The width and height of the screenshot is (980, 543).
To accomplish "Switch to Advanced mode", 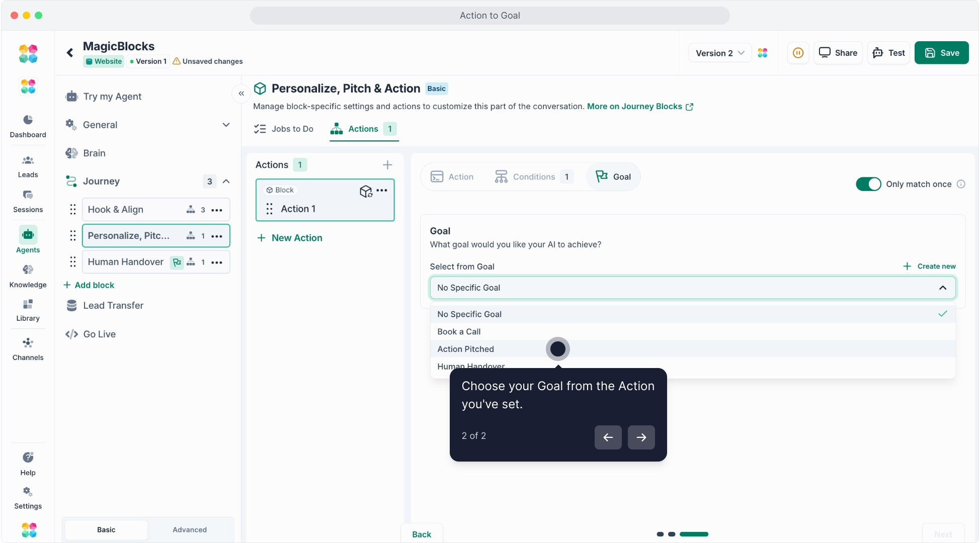I will click(x=190, y=530).
